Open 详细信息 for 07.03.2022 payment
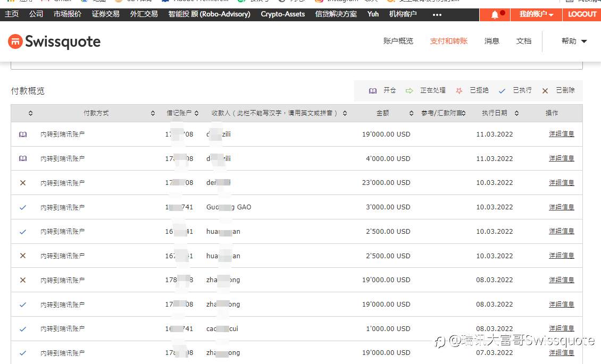 tap(562, 352)
